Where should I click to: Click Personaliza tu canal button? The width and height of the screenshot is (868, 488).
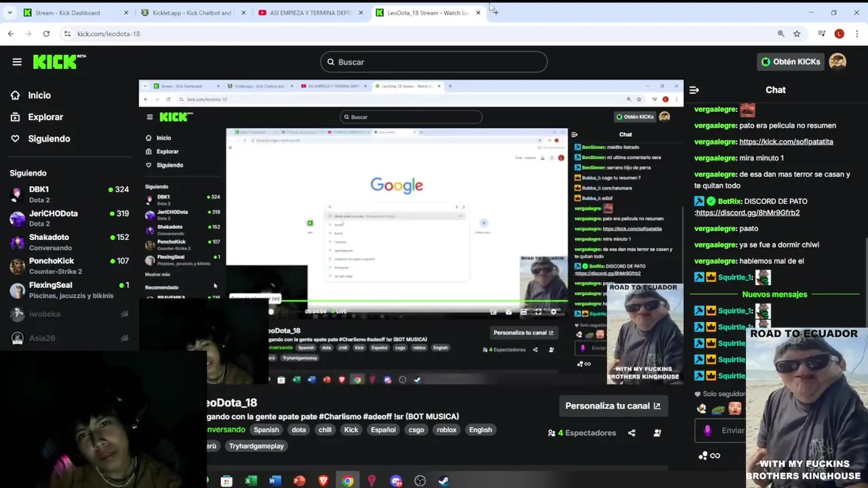[613, 406]
